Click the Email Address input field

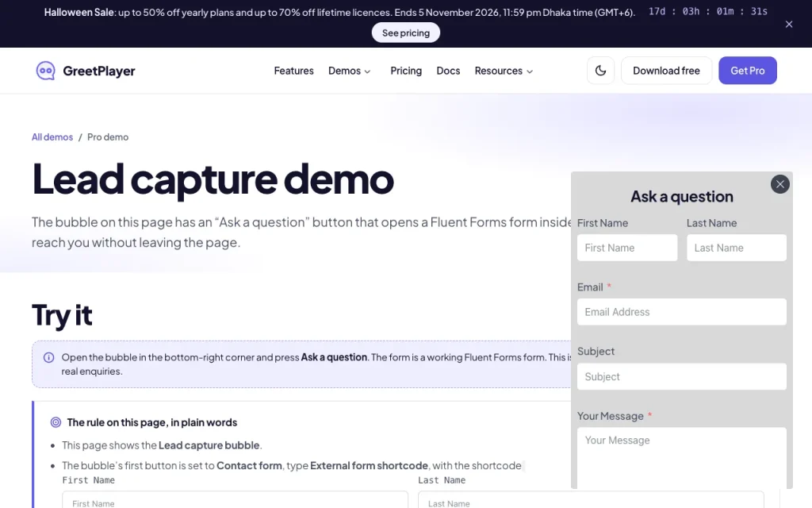click(681, 312)
